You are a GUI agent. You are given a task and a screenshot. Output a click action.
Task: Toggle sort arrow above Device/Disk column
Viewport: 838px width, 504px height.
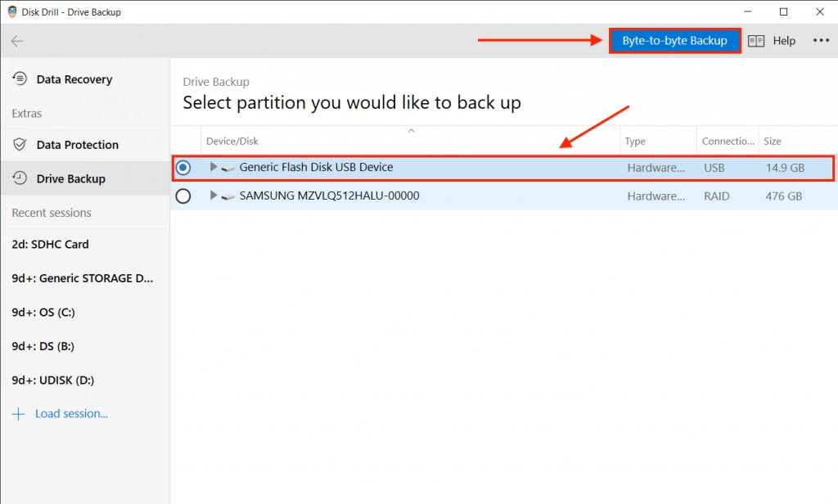[411, 131]
